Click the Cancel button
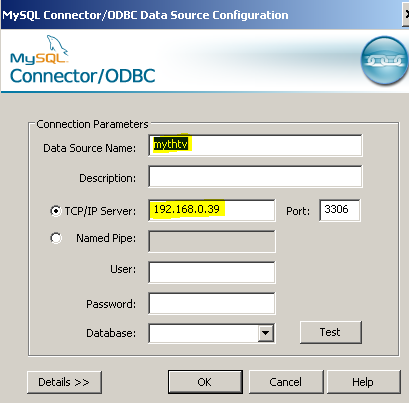Viewport: 409px width, 403px height. 286,382
